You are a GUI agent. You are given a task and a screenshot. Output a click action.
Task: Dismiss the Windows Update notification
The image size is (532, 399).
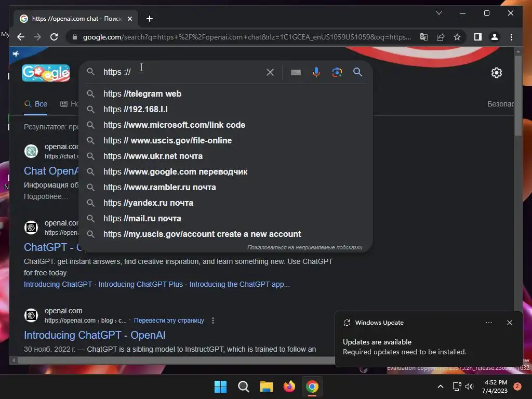point(509,323)
